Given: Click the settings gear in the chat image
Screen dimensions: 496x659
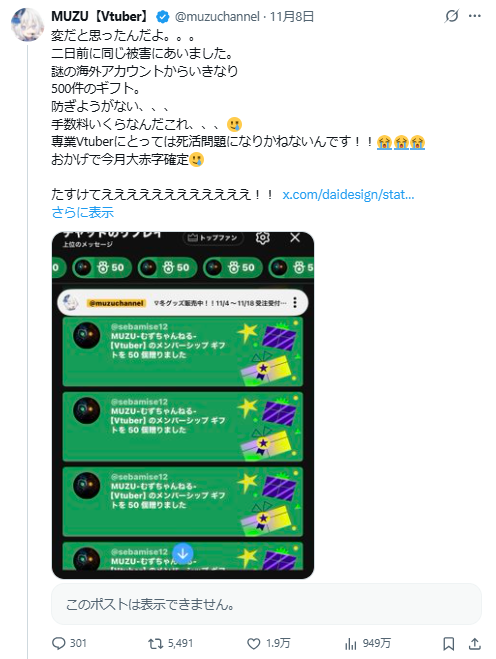Looking at the screenshot, I should tap(262, 238).
